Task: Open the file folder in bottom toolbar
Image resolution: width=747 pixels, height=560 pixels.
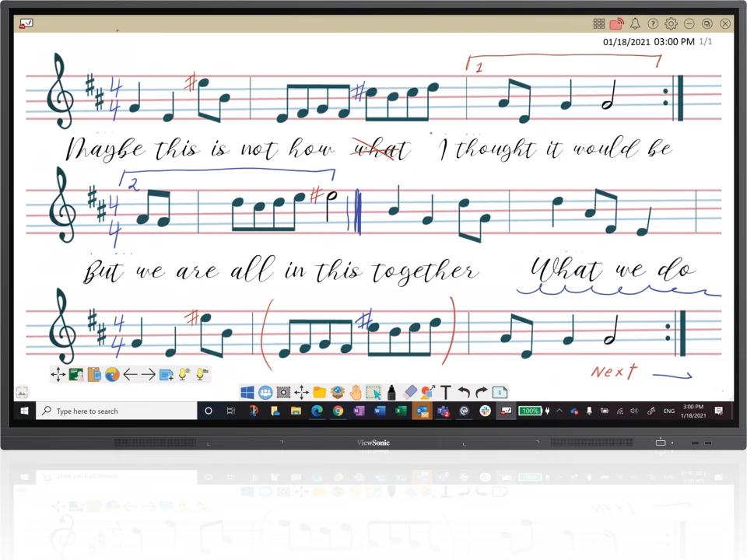Action: tap(319, 392)
